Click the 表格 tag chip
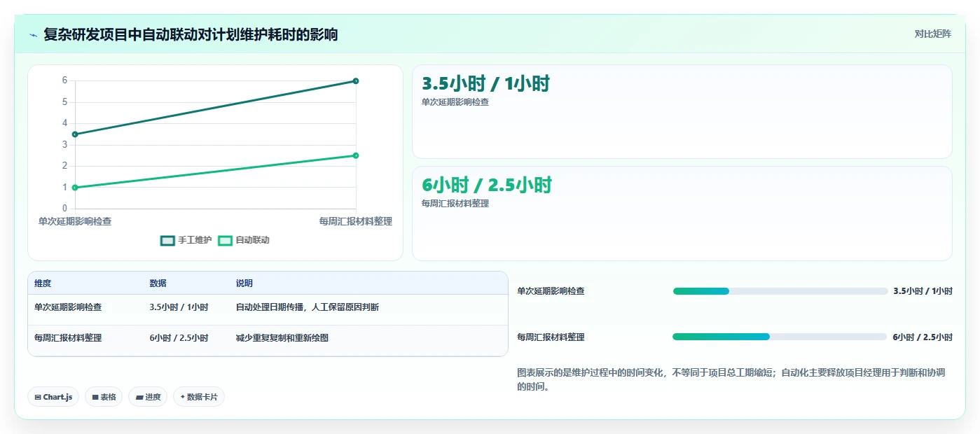The width and height of the screenshot is (980, 434). (x=104, y=397)
